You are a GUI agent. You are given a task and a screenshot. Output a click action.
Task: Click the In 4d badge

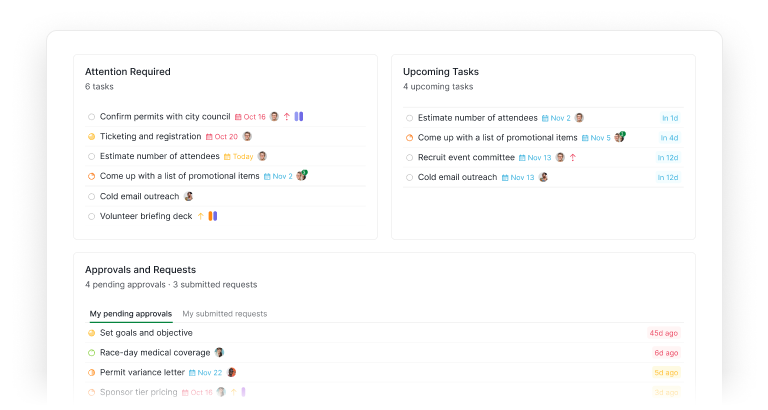coord(669,138)
